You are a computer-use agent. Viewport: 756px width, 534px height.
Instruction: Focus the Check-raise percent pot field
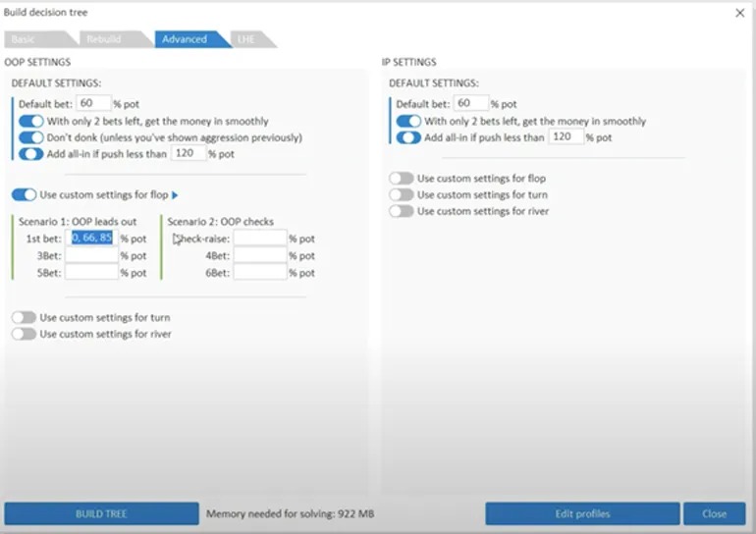point(259,239)
